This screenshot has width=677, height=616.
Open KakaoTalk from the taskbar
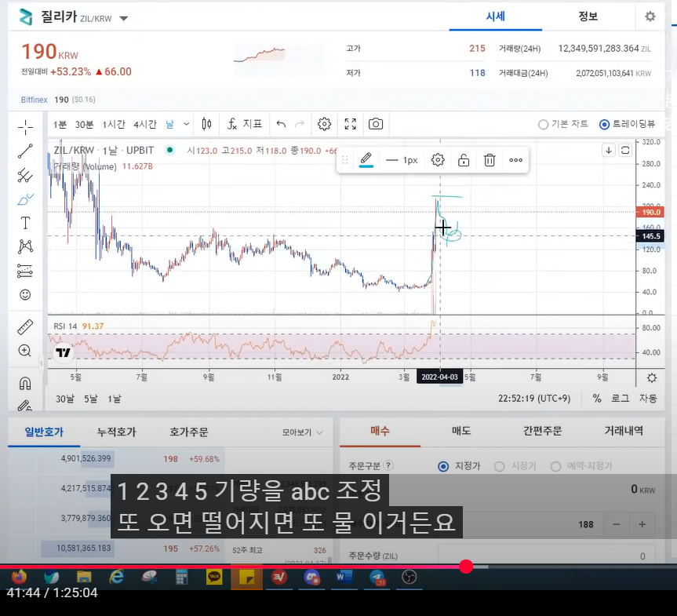point(214,578)
